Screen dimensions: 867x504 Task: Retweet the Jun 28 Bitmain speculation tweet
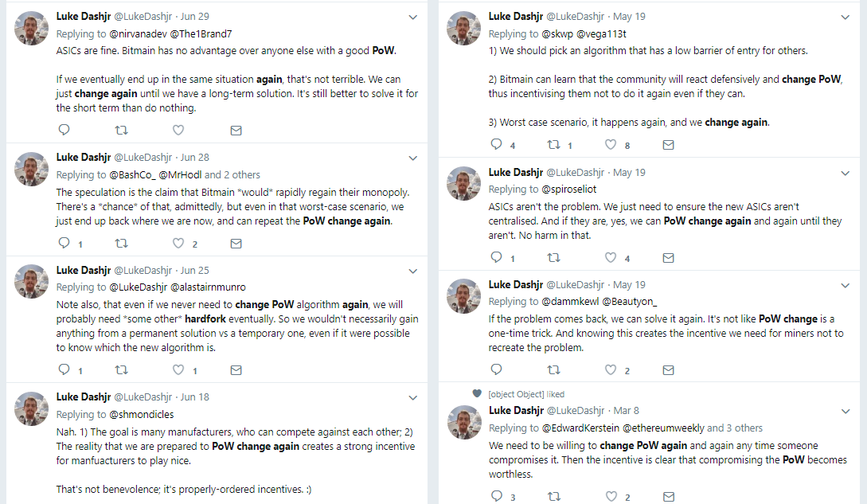(x=122, y=243)
